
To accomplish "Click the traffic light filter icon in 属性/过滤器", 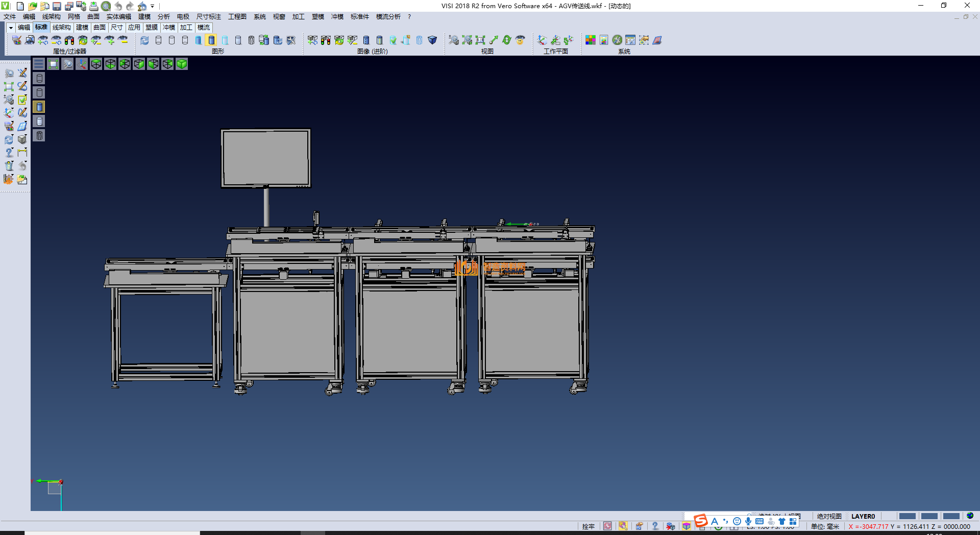I will click(x=69, y=40).
